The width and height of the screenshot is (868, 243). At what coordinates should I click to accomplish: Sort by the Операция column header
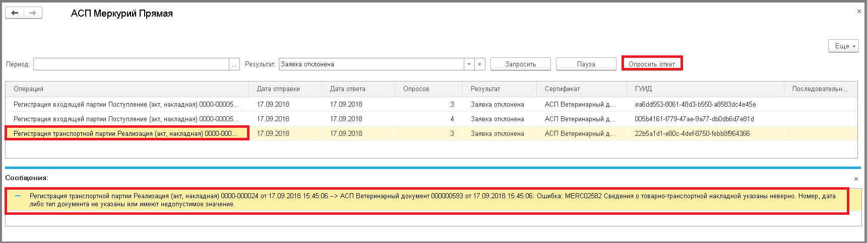pos(127,89)
